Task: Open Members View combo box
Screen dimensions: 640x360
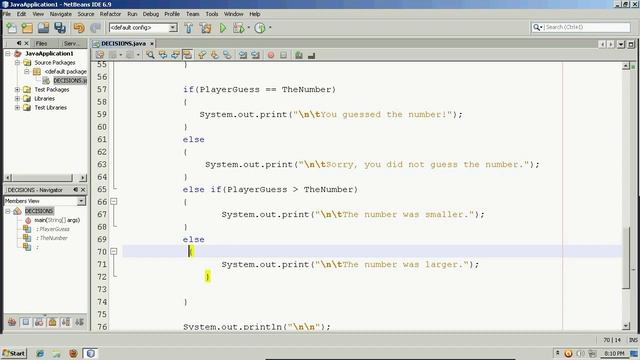Action: (x=45, y=201)
